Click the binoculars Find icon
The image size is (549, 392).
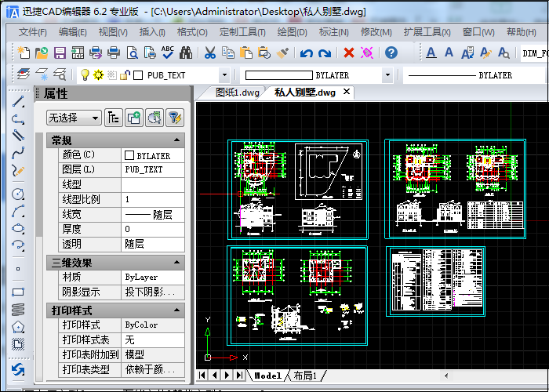click(186, 53)
